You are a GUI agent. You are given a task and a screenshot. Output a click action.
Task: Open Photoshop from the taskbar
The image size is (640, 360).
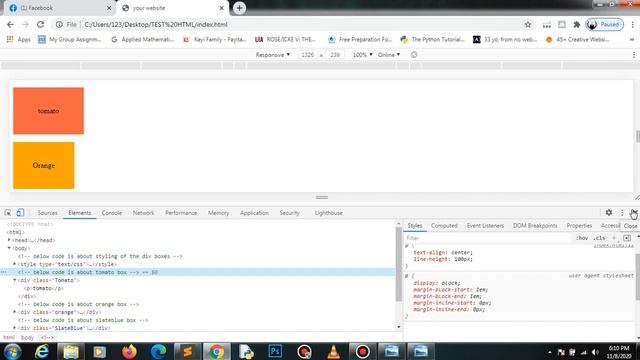275,351
